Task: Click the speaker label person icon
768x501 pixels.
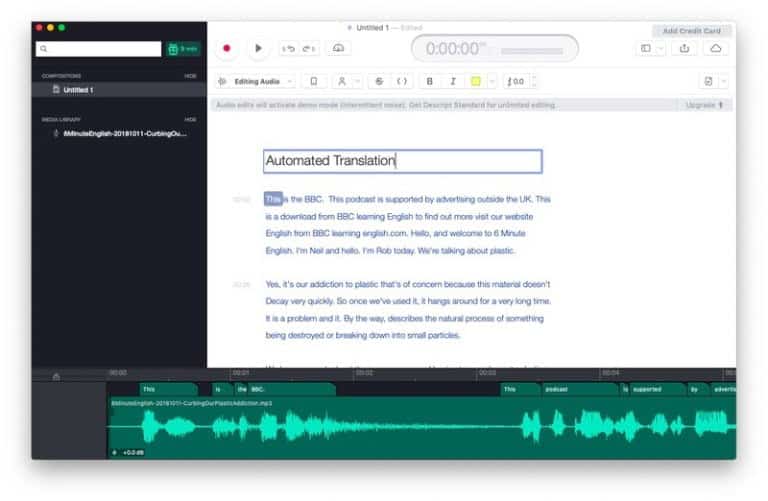Action: [x=342, y=81]
